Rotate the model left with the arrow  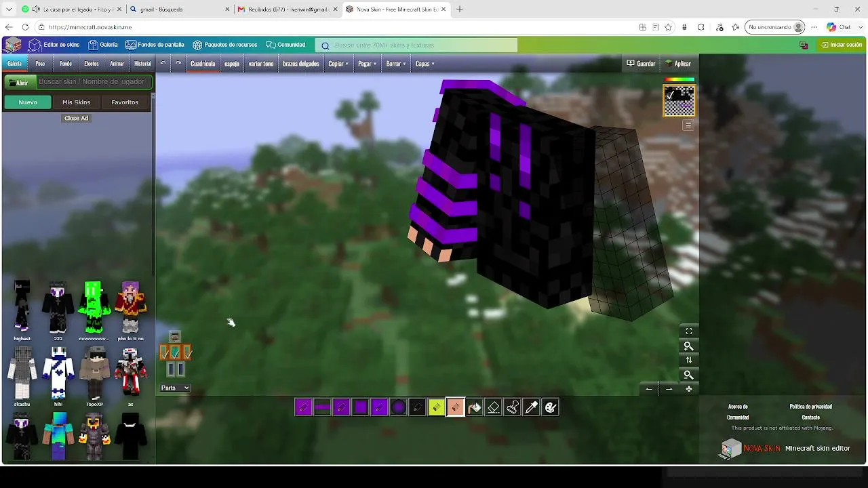pyautogui.click(x=649, y=389)
